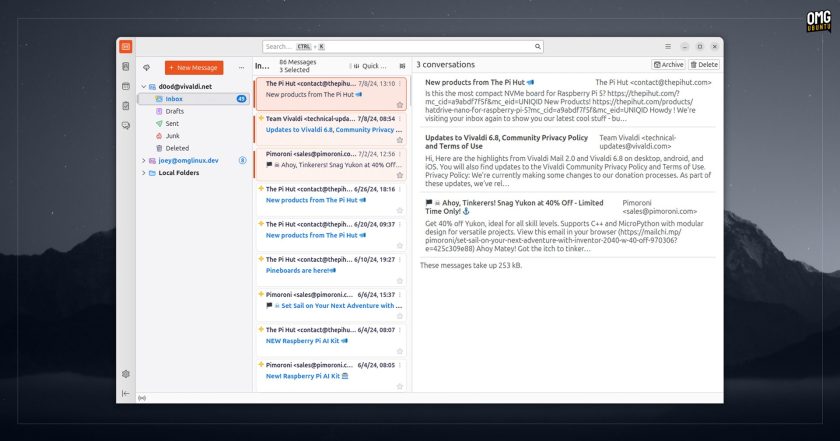Expand Local Folders
The image size is (840, 441).
coord(144,173)
